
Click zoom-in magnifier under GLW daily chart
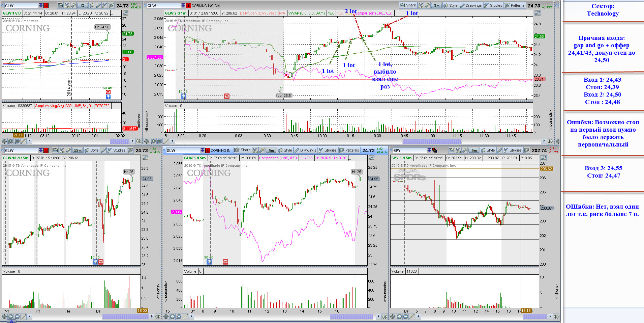(11, 141)
